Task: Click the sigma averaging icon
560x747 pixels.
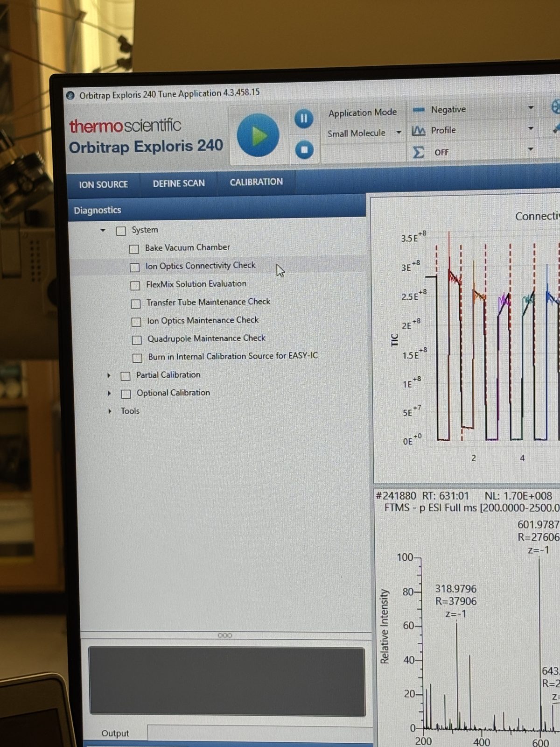Action: tap(419, 152)
